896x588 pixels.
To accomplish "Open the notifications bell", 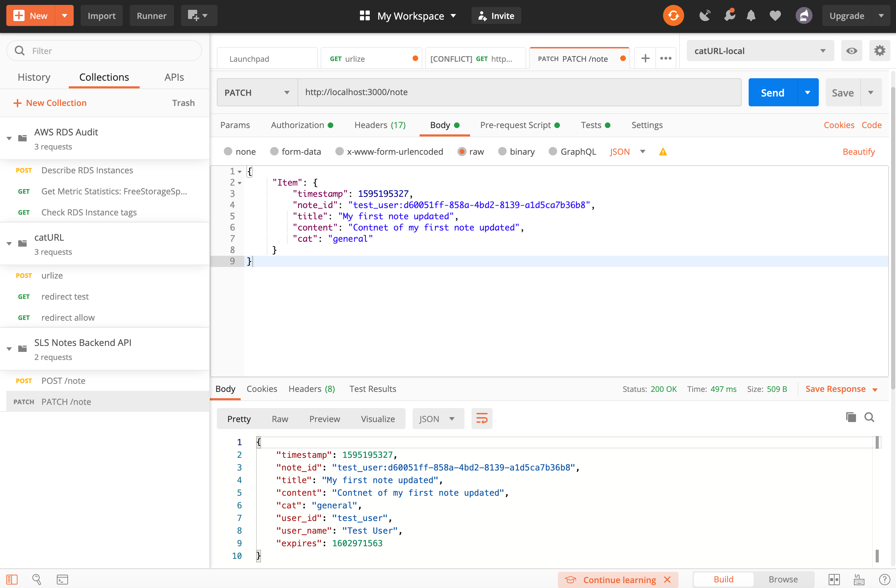I will pos(751,16).
